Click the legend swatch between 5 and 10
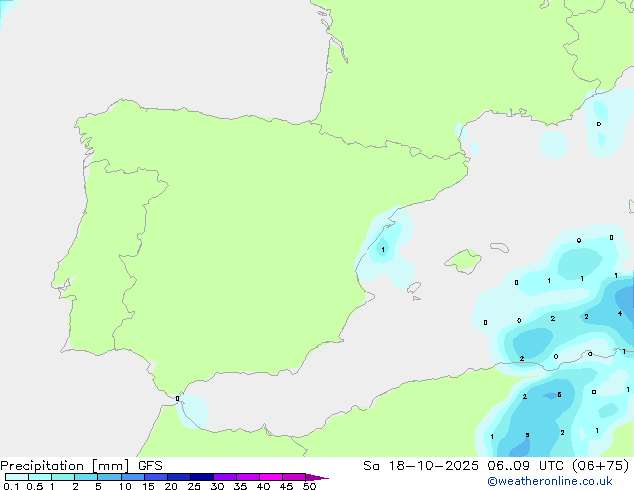Screen dimensions: 634x490 tap(109, 477)
